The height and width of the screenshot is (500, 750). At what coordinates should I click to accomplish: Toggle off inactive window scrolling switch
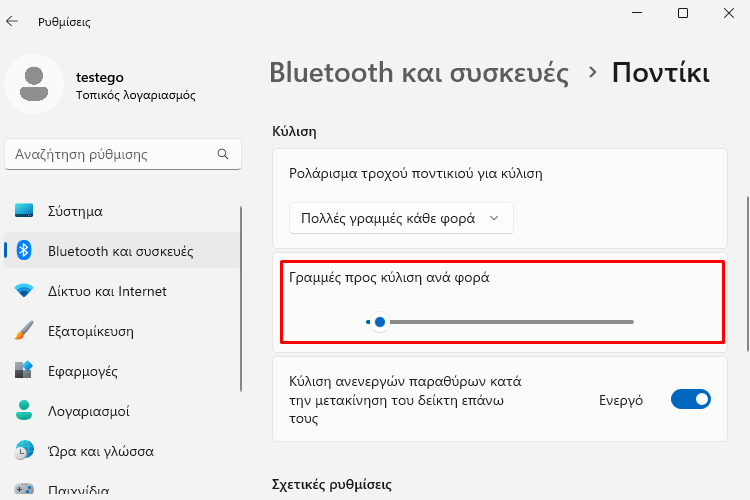tap(691, 400)
